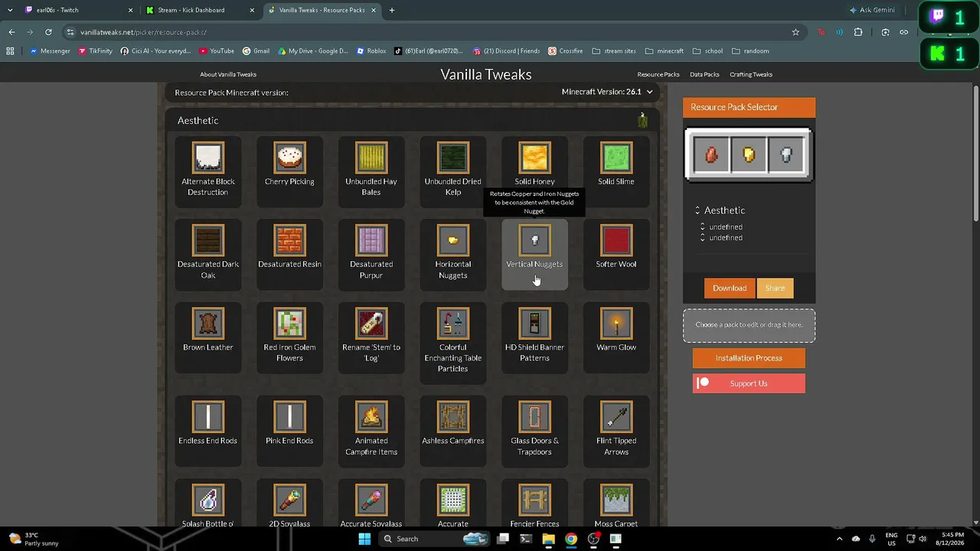
Task: Pick the Ashless Campfires pack icon
Action: tap(453, 417)
